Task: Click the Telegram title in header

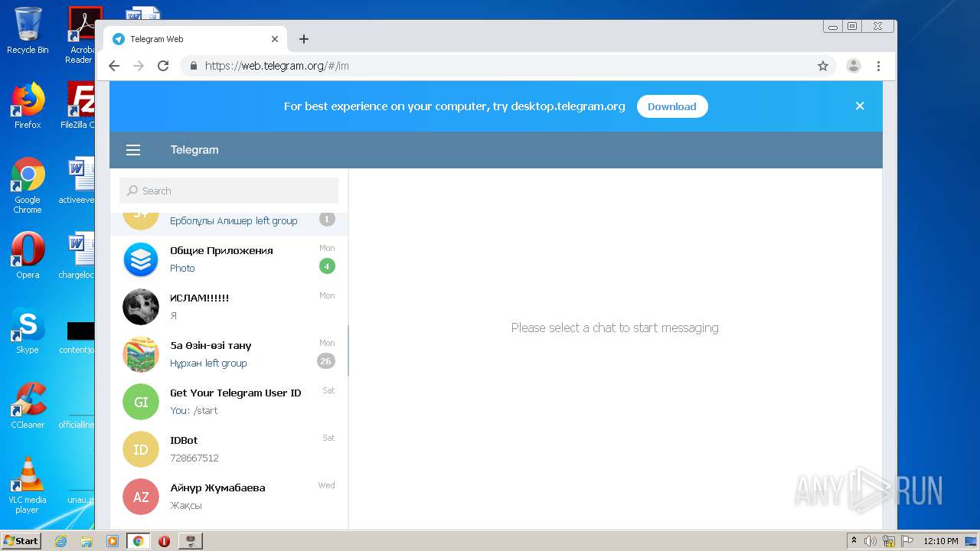Action: (194, 150)
